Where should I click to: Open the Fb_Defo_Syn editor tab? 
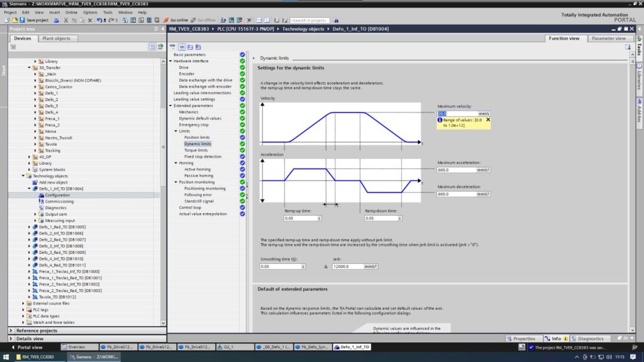tap(312, 347)
